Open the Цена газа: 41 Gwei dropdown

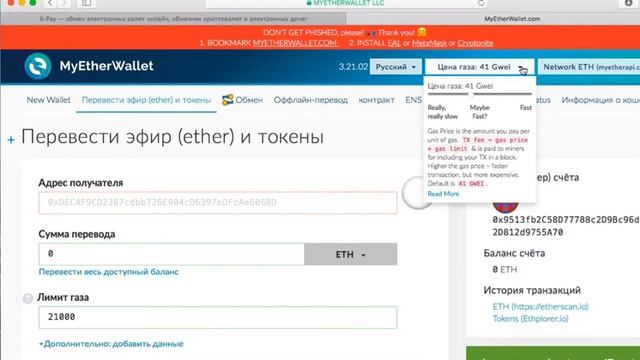tap(480, 67)
